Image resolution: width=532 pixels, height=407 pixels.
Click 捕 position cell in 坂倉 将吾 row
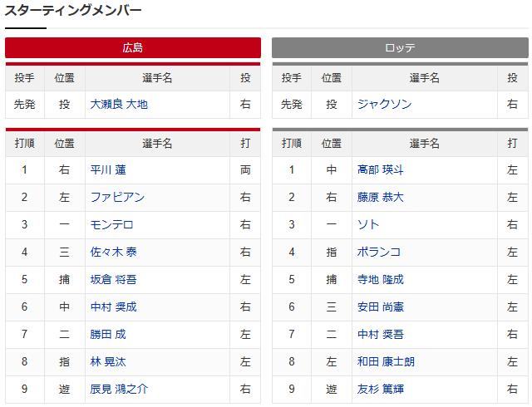[x=65, y=279]
